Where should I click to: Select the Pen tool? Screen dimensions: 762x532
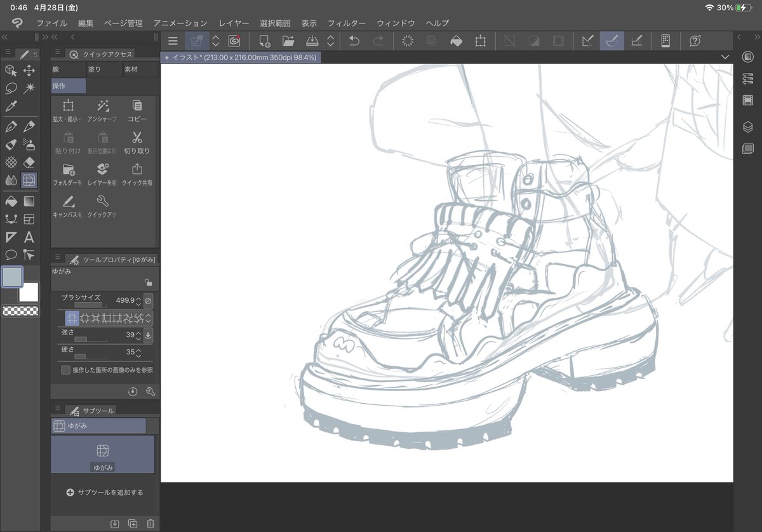click(x=10, y=126)
